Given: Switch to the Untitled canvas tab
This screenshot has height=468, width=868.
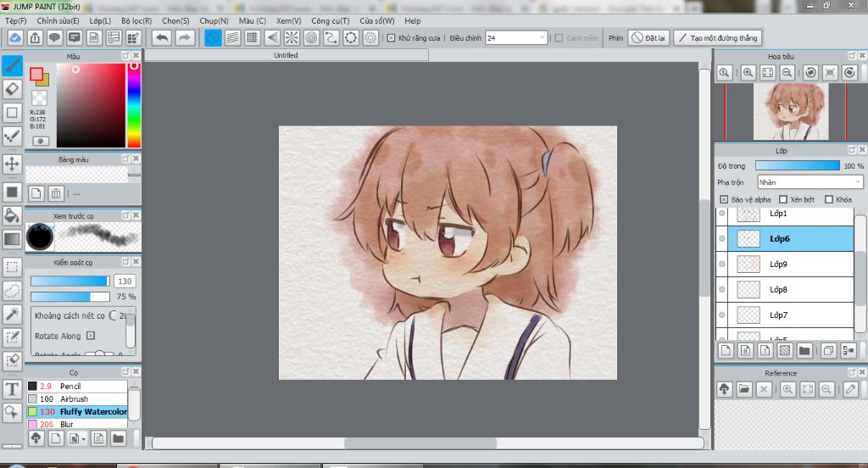Looking at the screenshot, I should click(x=287, y=55).
